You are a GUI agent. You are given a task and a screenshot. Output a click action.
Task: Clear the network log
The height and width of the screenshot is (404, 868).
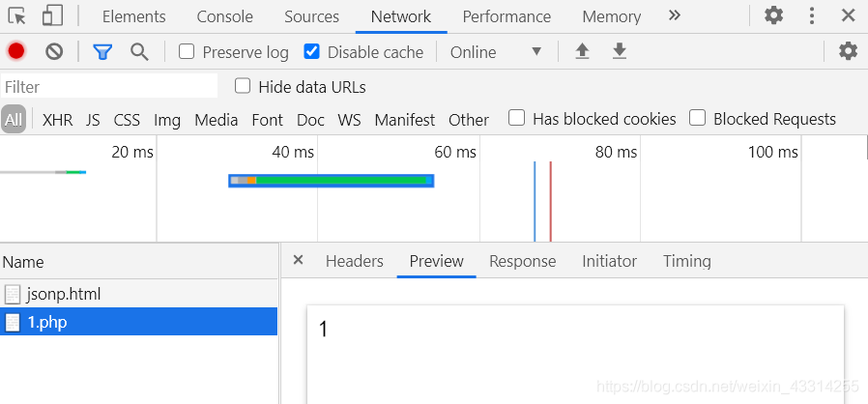click(54, 51)
